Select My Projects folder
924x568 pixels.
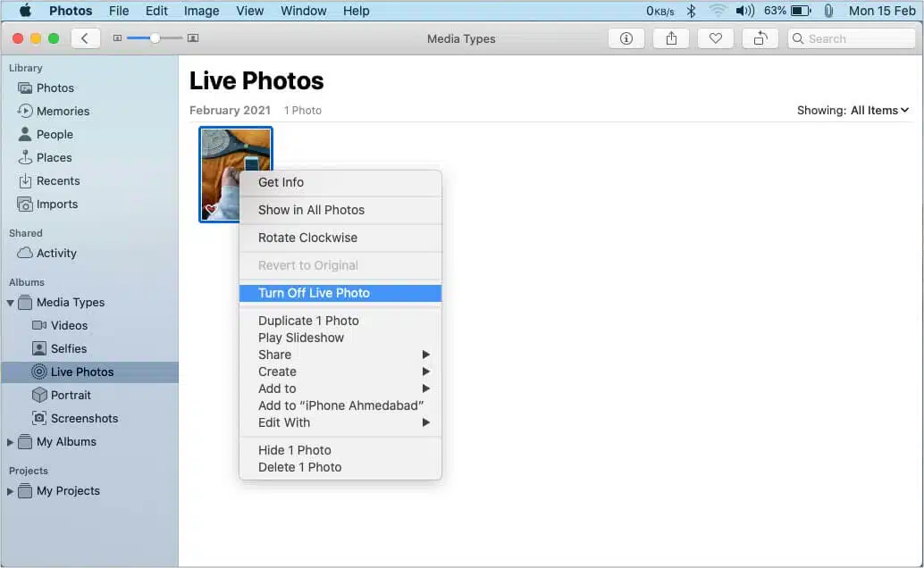(59, 491)
